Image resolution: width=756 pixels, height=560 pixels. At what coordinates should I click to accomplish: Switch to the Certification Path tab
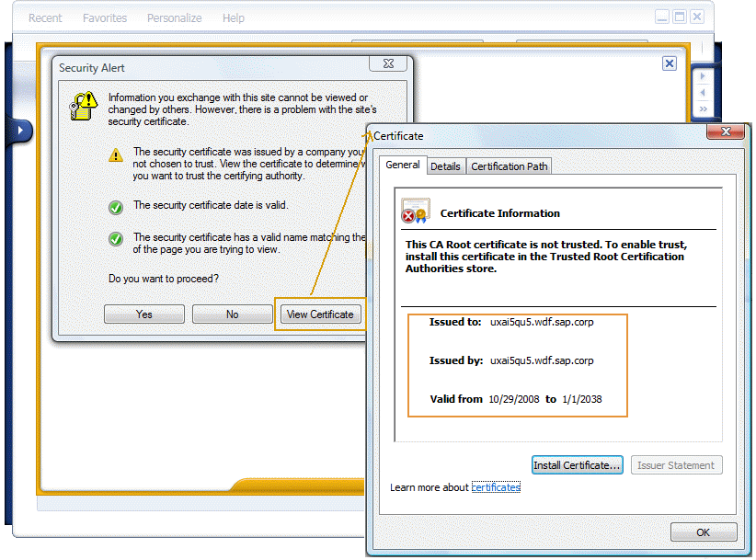tap(509, 166)
